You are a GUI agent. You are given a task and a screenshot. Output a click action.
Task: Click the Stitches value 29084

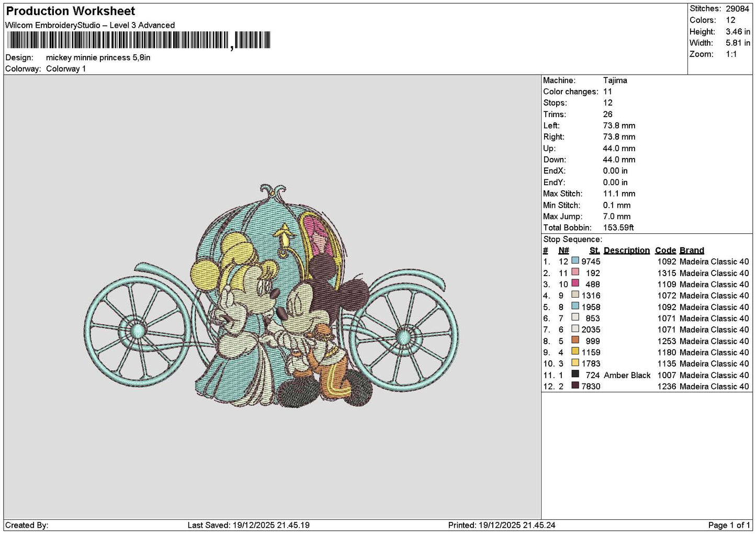click(x=738, y=9)
